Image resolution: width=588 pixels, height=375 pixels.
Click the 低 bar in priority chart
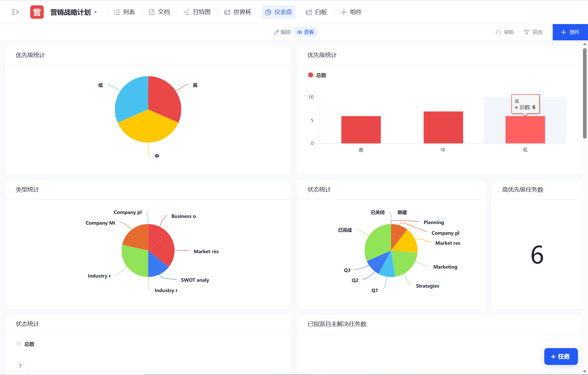[525, 130]
